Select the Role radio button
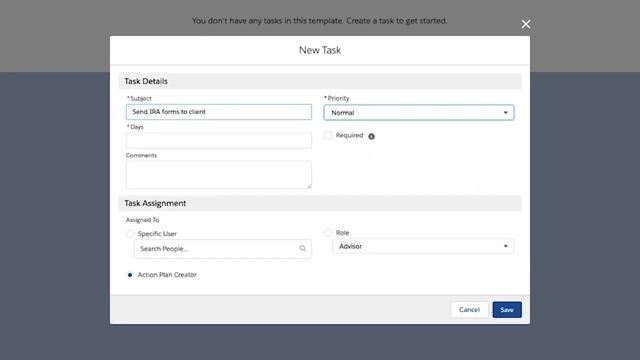The height and width of the screenshot is (360, 640). pos(328,233)
